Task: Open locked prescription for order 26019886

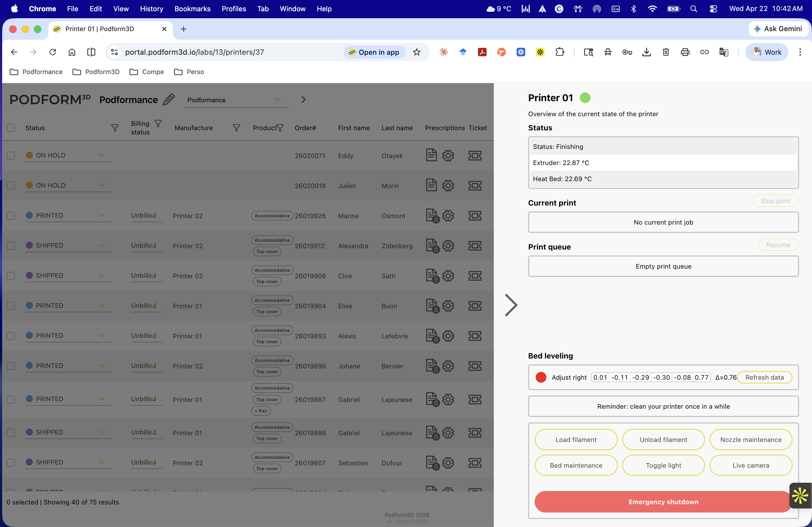Action: (x=432, y=433)
